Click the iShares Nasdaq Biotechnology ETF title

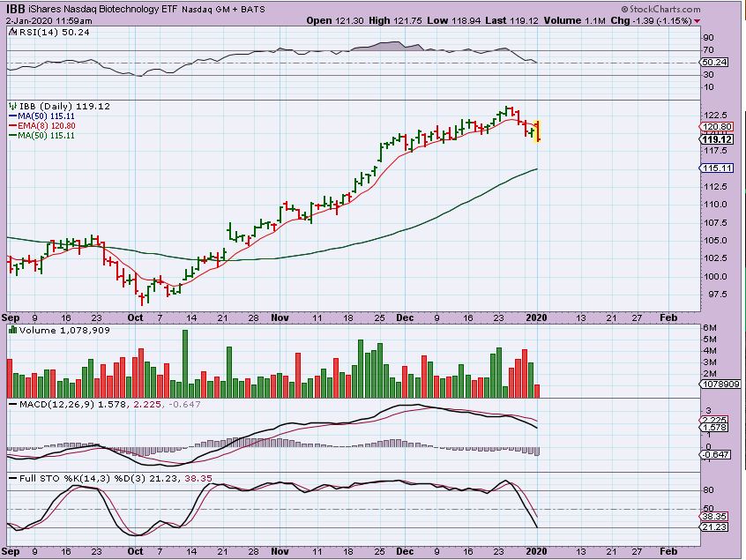[x=103, y=9]
